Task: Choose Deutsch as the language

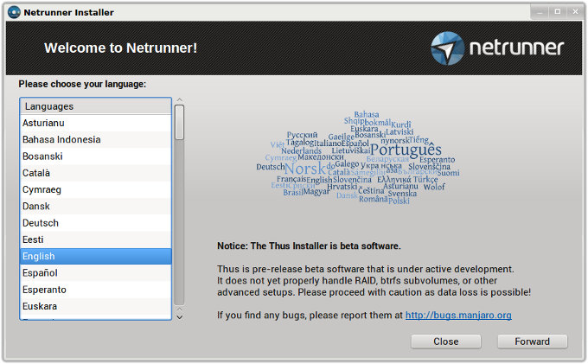Action: pyautogui.click(x=96, y=223)
